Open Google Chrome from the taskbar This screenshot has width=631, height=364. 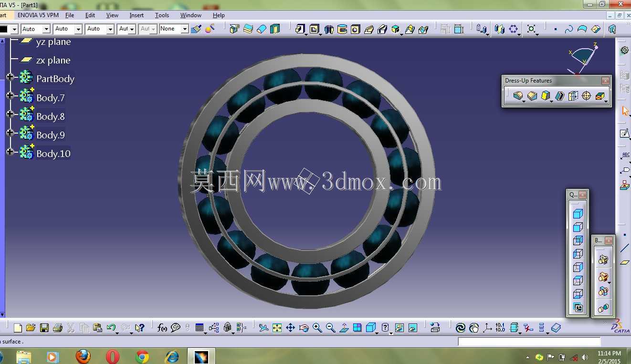142,356
